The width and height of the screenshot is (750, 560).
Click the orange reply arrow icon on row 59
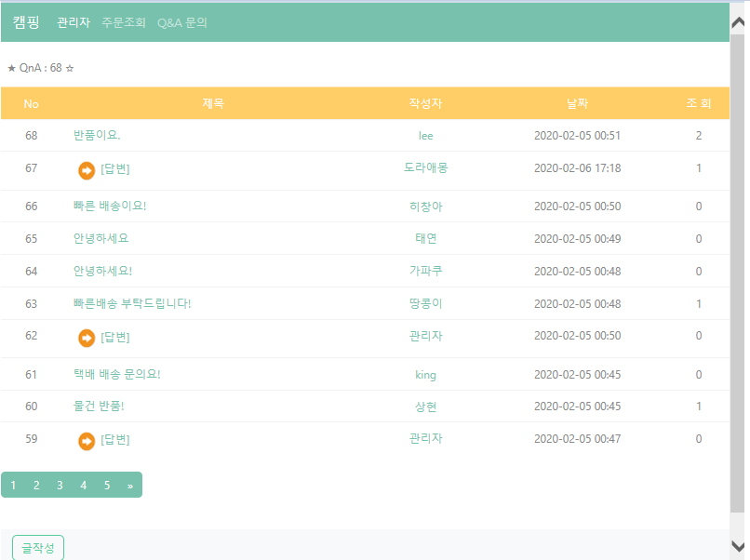(x=86, y=438)
